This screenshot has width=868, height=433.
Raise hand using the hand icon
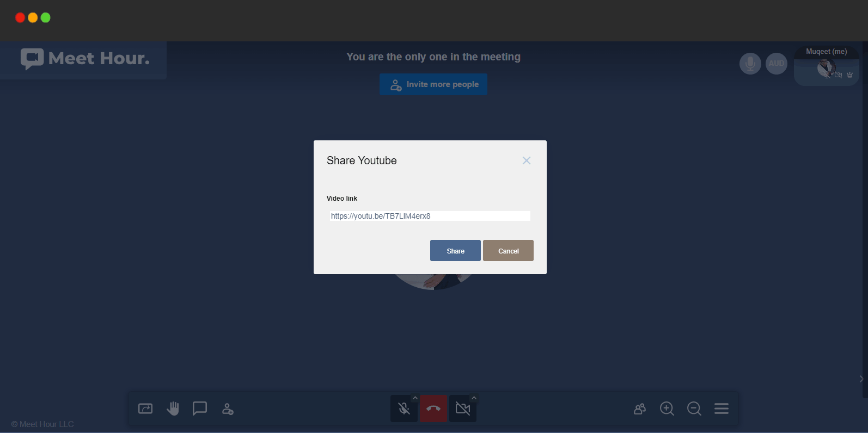(173, 409)
